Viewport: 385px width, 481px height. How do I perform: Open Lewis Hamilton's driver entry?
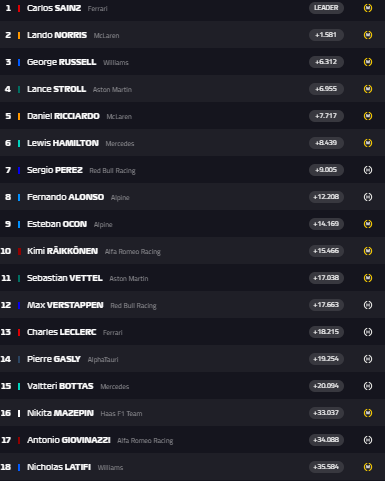[63, 143]
